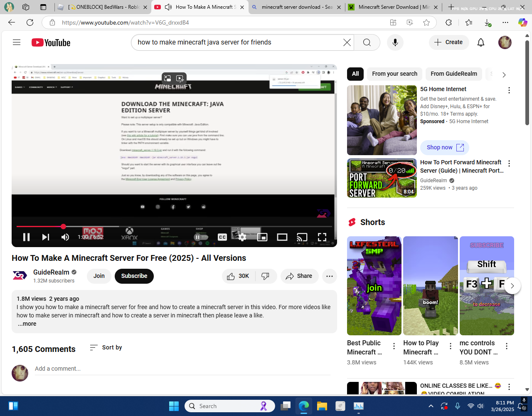Viewport: 532px width, 416px height.
Task: Click the browser address bar URL
Action: pos(126,22)
